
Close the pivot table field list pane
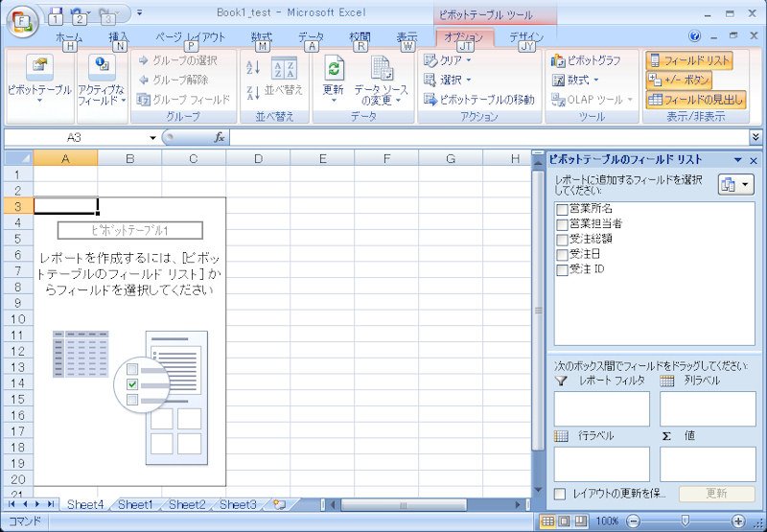click(754, 160)
